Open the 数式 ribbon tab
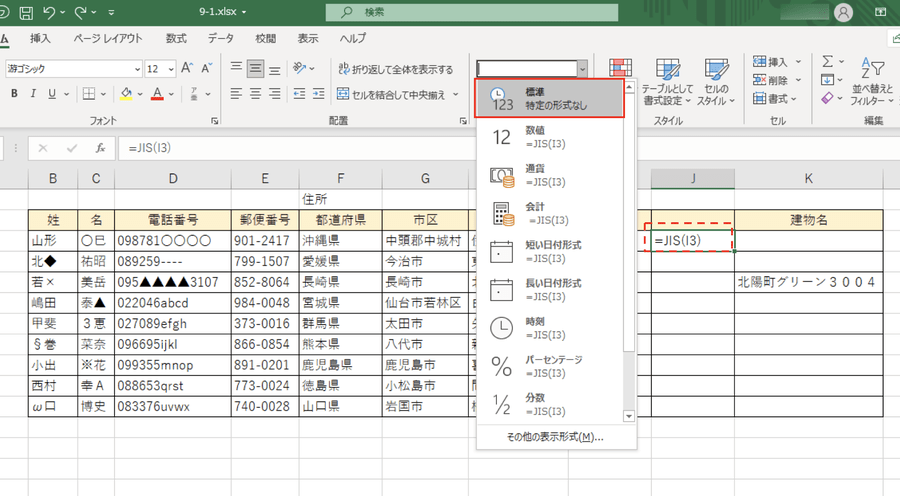 pyautogui.click(x=176, y=38)
